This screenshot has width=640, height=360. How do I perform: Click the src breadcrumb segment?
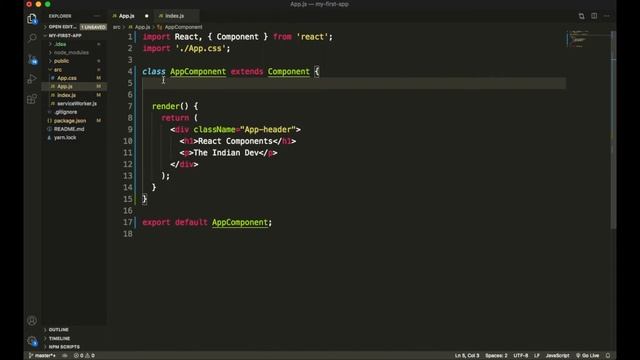coord(116,27)
